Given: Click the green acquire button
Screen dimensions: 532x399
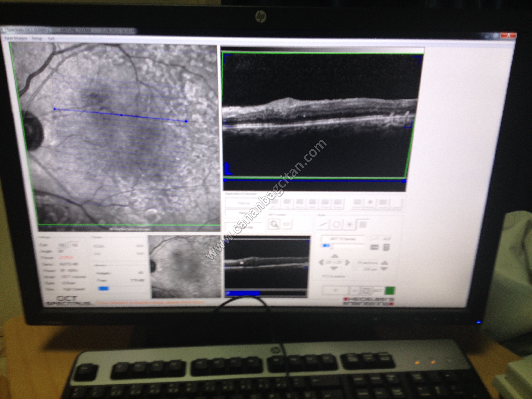Looking at the screenshot, I should point(390,290).
